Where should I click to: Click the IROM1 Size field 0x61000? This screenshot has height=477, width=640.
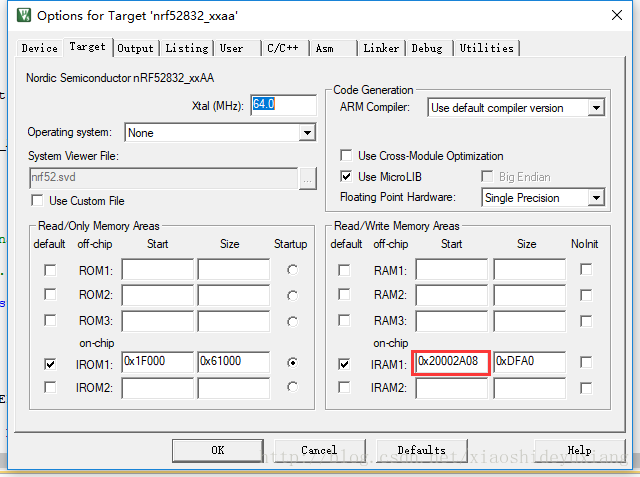[234, 362]
